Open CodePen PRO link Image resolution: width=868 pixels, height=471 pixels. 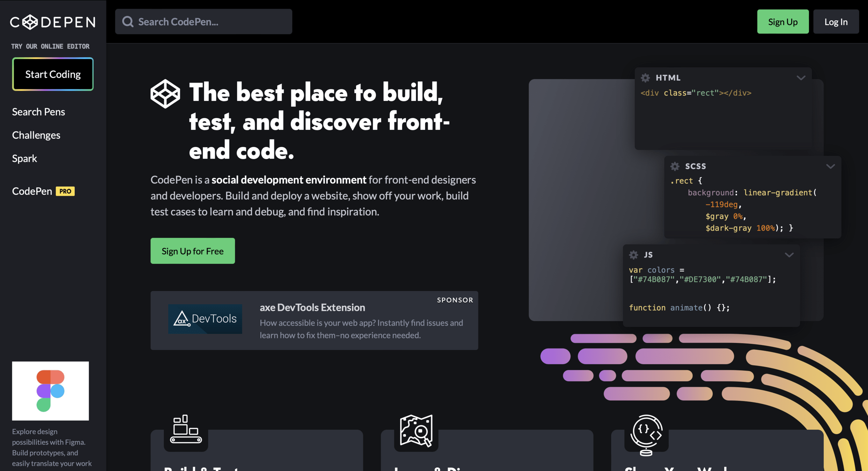(x=43, y=191)
